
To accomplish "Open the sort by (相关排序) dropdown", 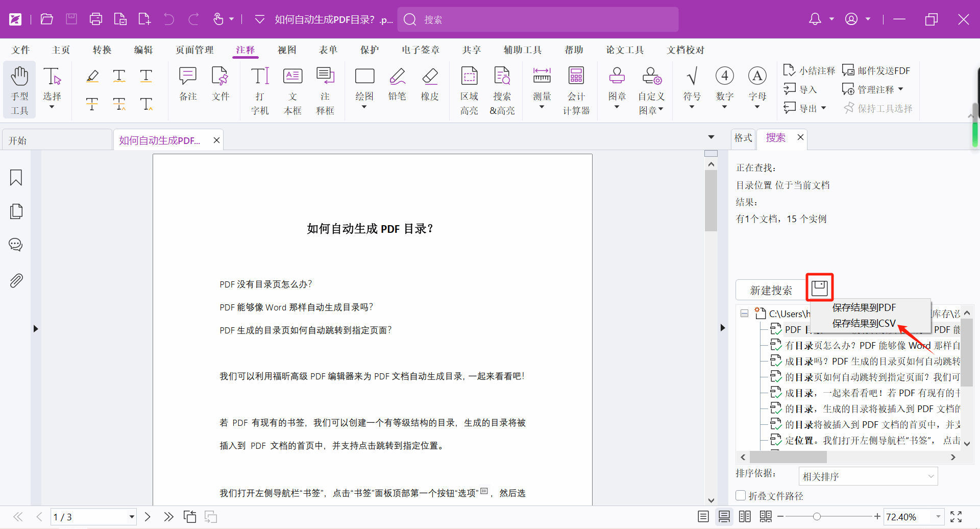I will pos(868,476).
